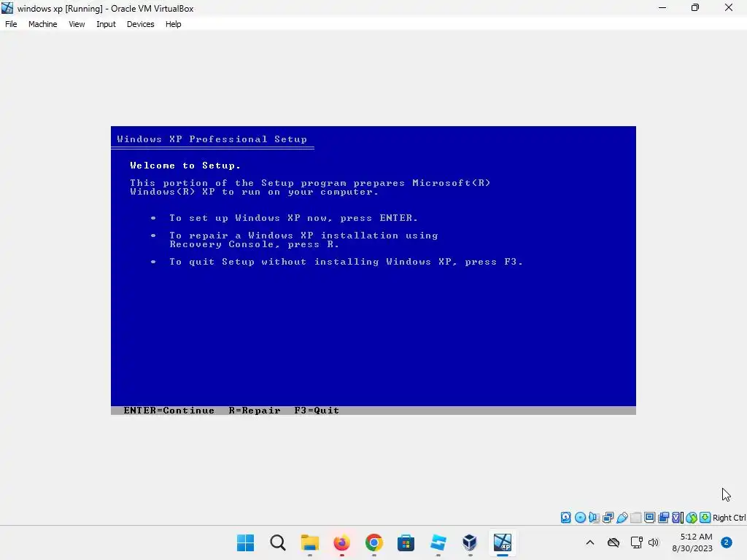Viewport: 747px width, 560px height.
Task: Click the mouse integration status icon
Action: [x=692, y=518]
